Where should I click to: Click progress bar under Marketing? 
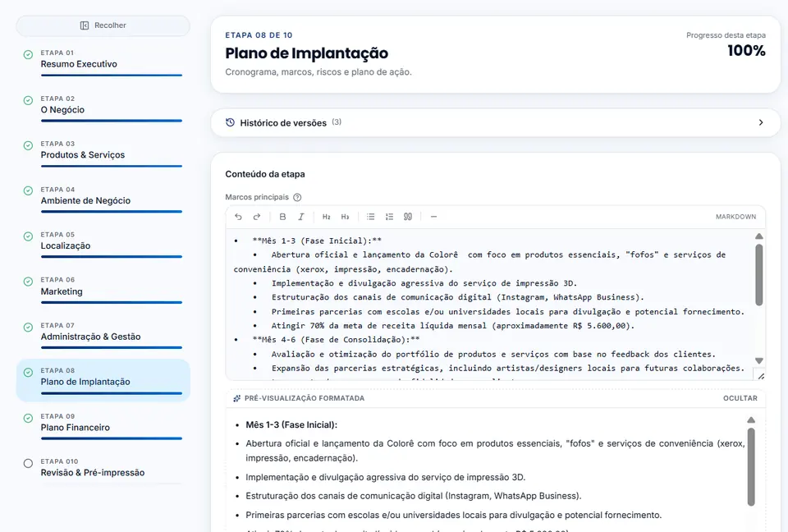coord(112,302)
